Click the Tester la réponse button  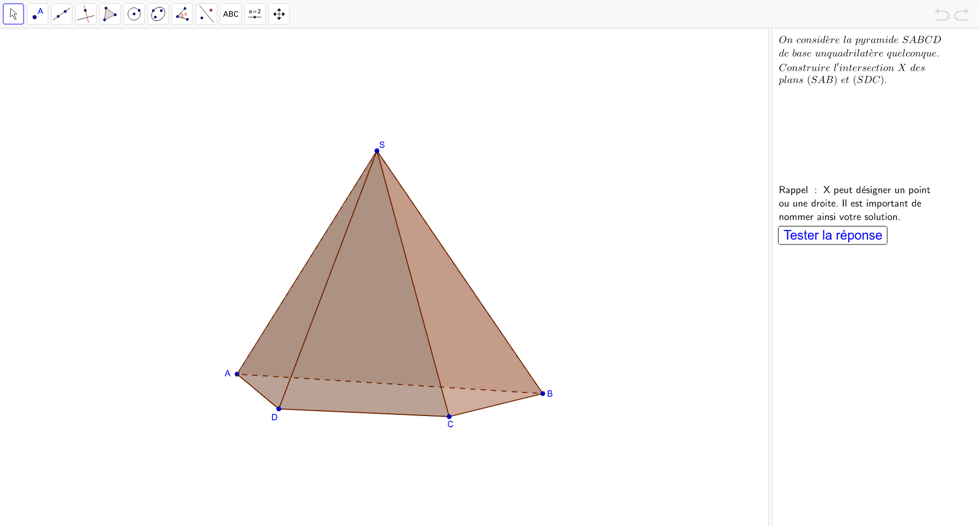832,235
